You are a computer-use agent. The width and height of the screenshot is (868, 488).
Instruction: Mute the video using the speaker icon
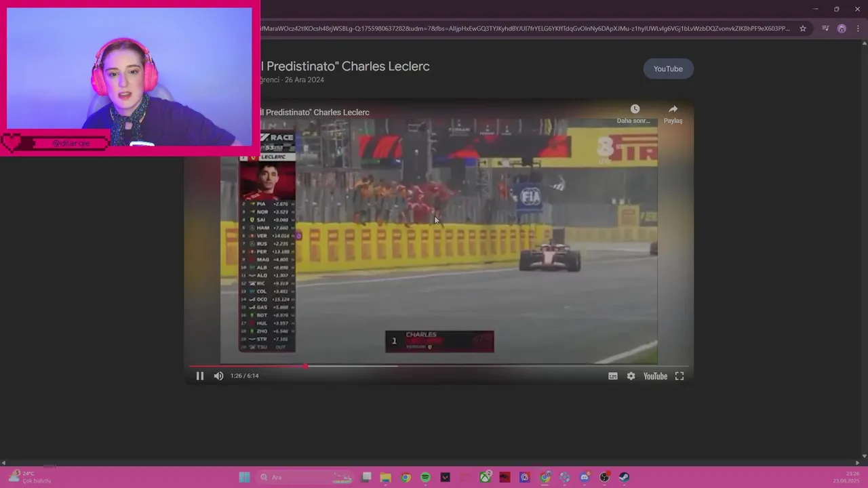click(x=218, y=376)
